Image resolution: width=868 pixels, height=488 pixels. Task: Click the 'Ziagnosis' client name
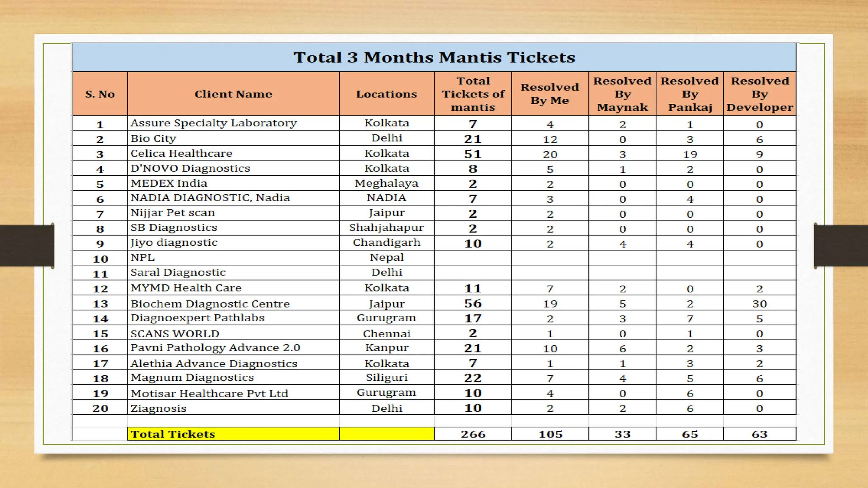coord(159,408)
